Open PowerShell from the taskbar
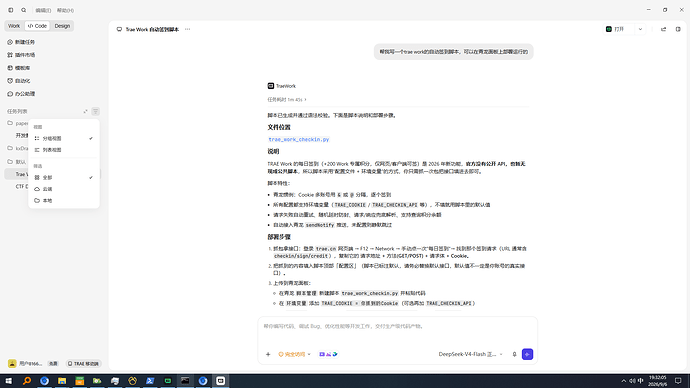The image size is (690, 388). pos(150,381)
